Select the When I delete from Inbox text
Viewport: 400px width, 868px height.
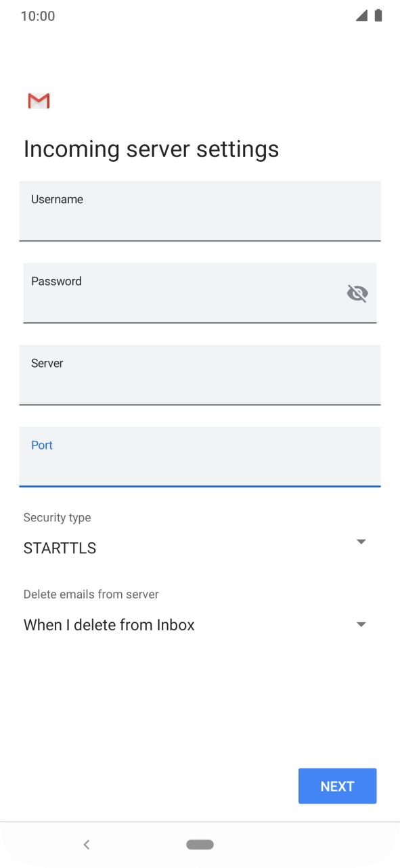(x=109, y=624)
